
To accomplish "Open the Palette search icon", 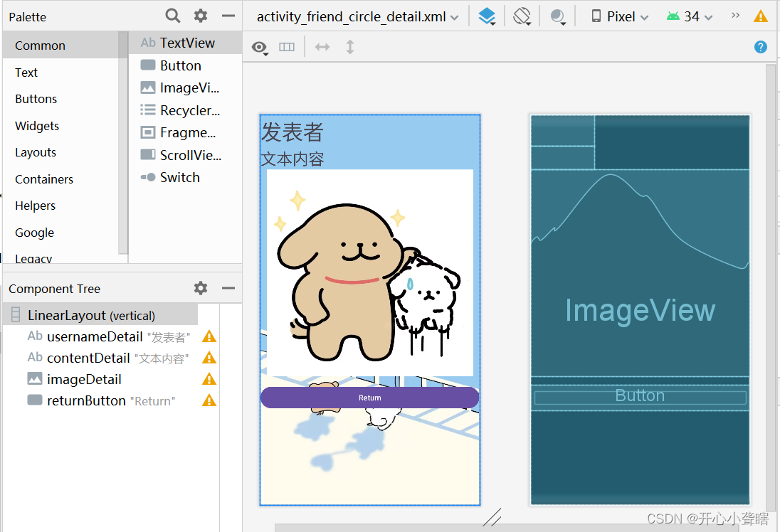I will [173, 16].
